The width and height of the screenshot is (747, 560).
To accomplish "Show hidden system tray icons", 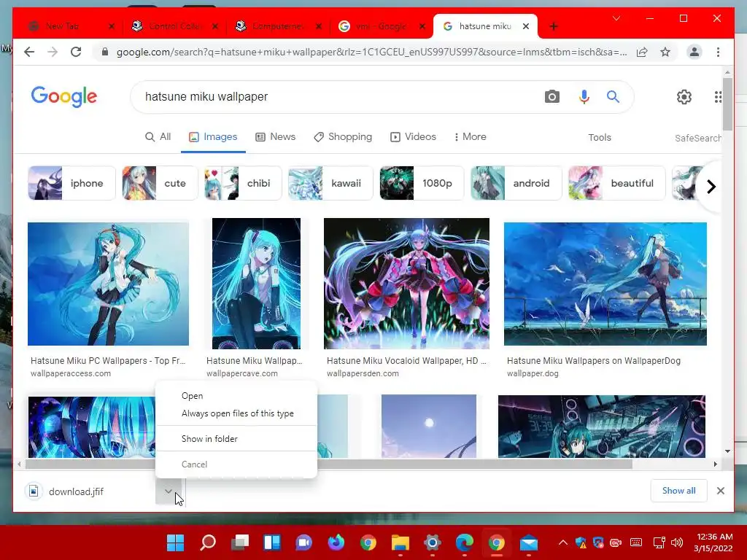I will [562, 542].
